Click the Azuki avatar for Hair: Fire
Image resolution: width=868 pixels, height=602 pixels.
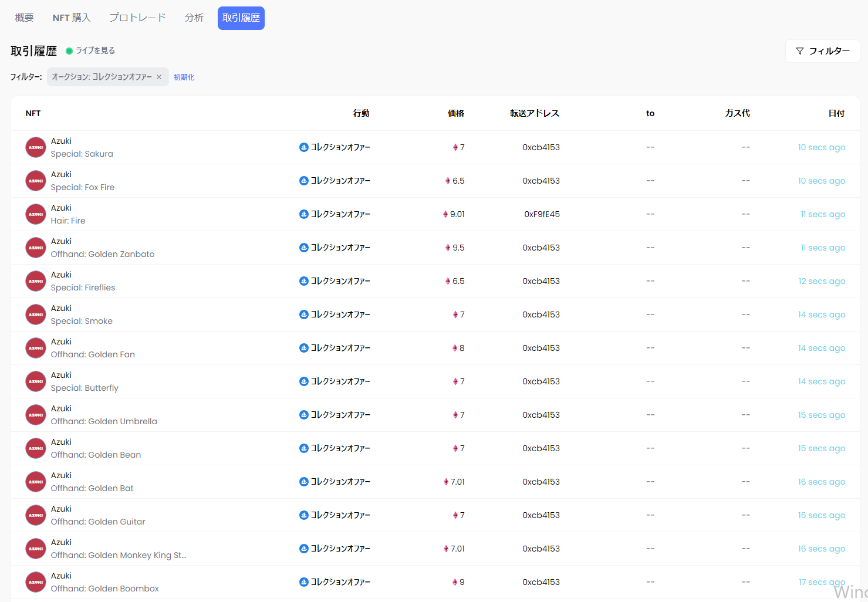[x=36, y=214]
